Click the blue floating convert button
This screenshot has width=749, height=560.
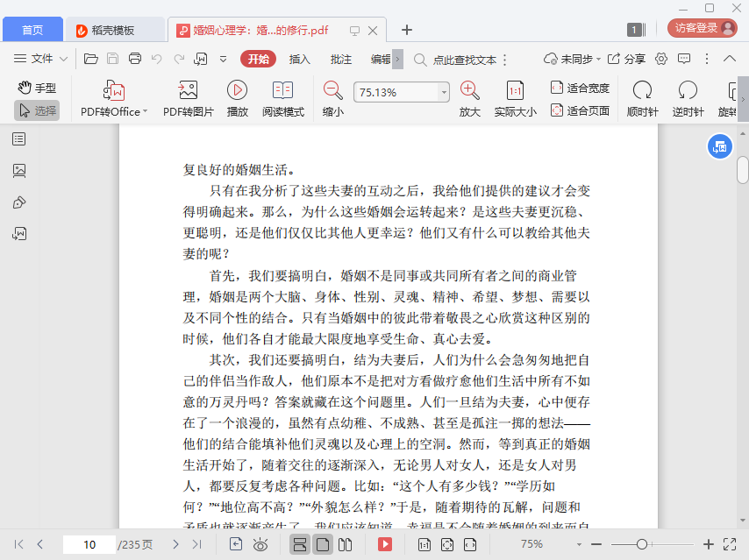[x=719, y=147]
